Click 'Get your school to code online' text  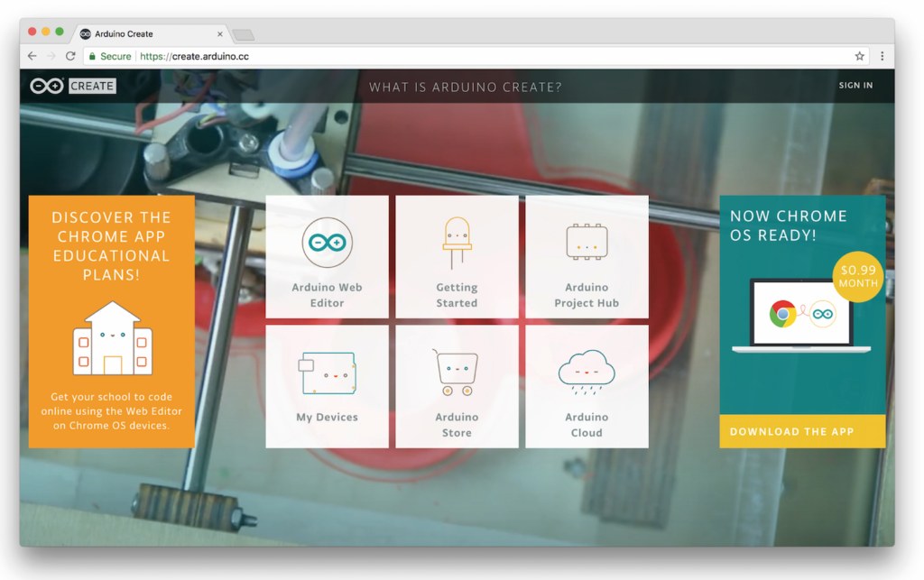(111, 411)
